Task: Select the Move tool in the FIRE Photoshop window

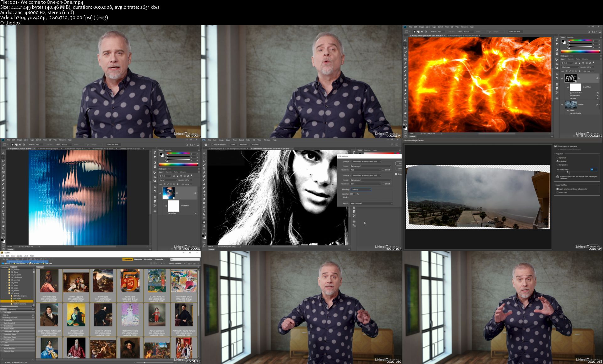Action: 405,40
